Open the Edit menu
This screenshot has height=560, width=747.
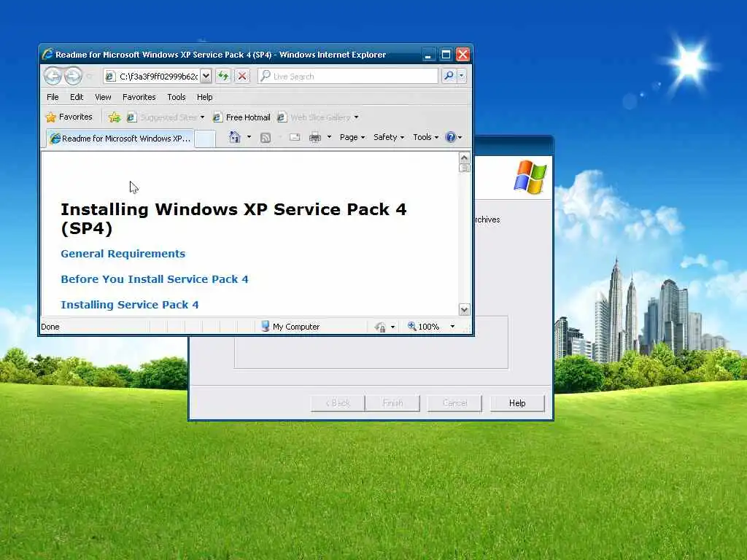pos(77,97)
